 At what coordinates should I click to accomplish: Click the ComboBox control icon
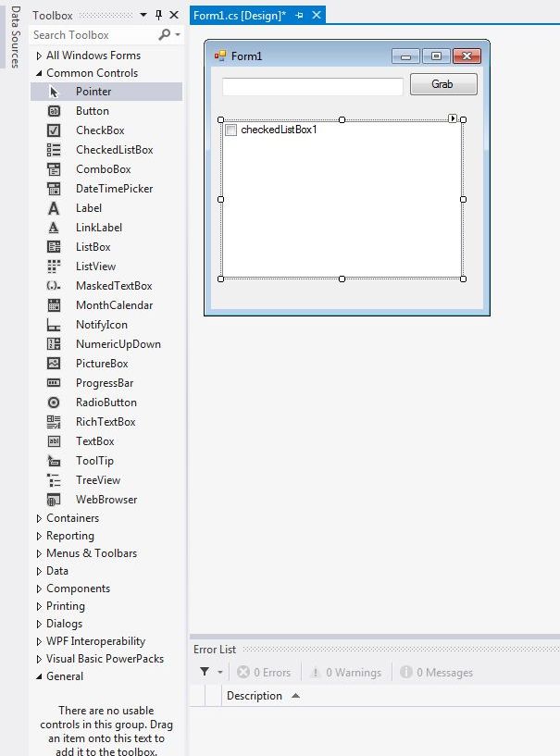click(x=54, y=169)
